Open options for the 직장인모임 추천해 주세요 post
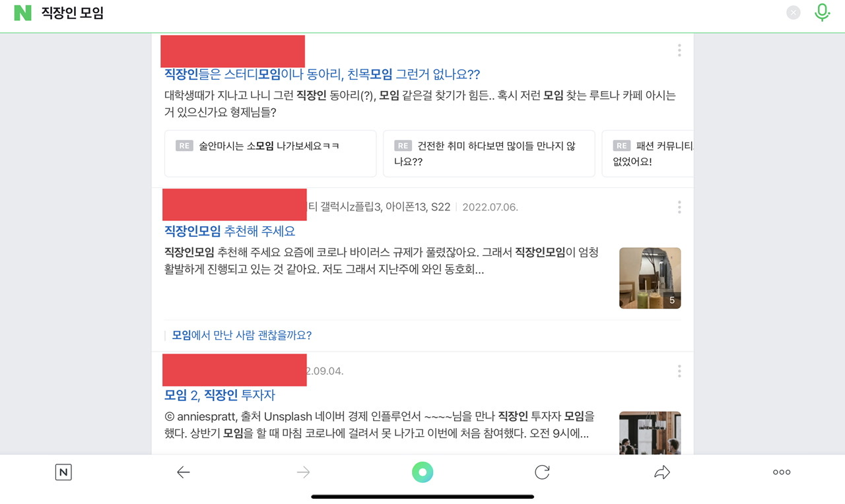Viewport: 845px width, 504px height. click(x=679, y=207)
